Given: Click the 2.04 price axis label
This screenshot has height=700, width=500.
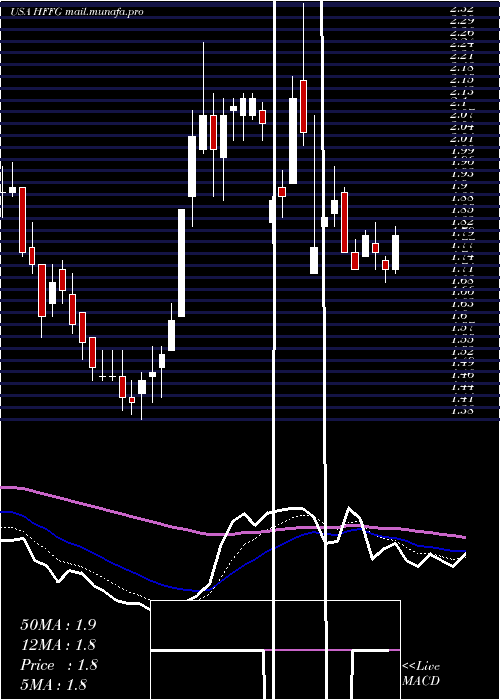Looking at the screenshot, I should [x=462, y=127].
